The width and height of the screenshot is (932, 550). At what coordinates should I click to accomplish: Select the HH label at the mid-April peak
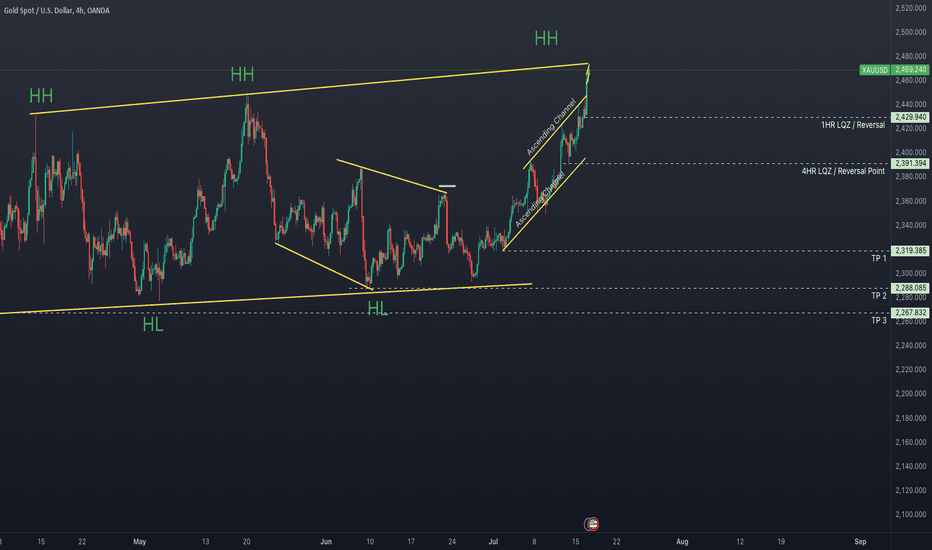tap(41, 96)
